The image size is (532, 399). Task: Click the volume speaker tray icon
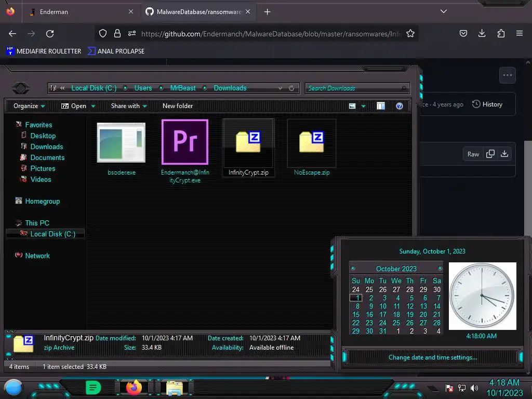tap(474, 388)
